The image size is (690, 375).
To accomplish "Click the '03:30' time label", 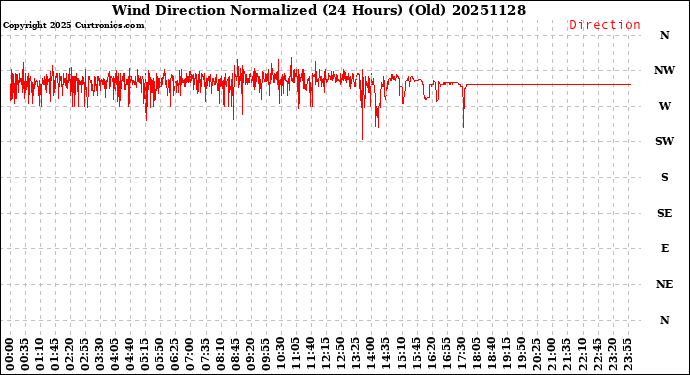I will click(100, 355).
